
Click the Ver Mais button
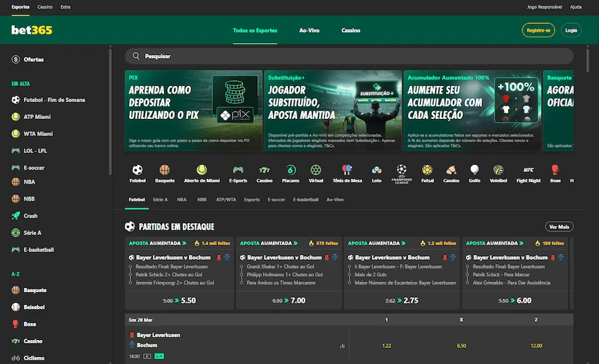tap(559, 227)
